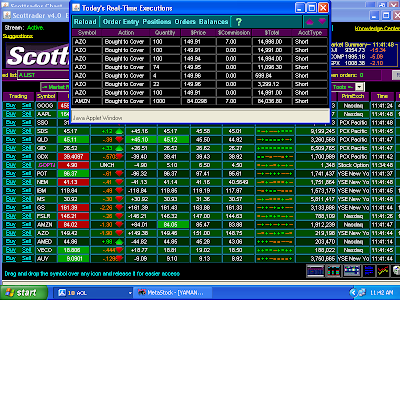
Task: Click the Stock Option exchange cell
Action: click(353, 165)
